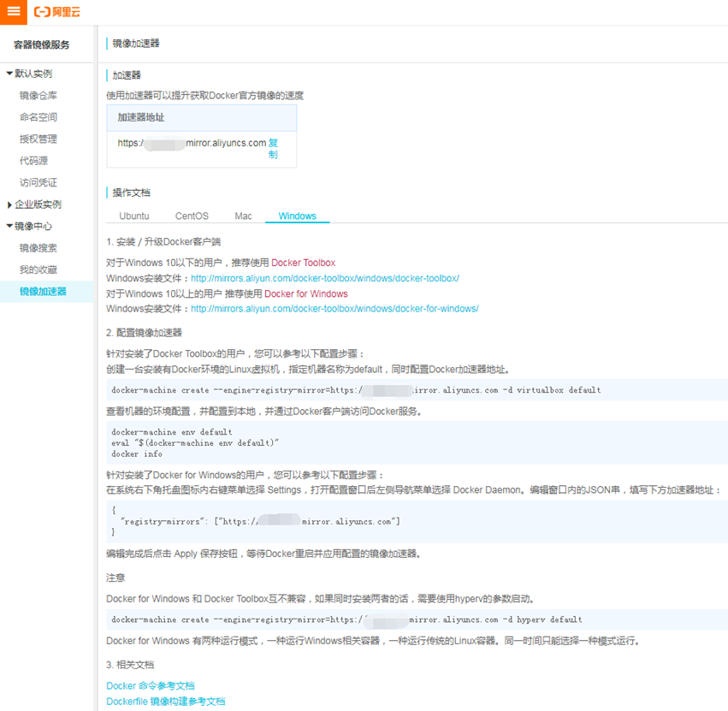Select 访问凭证 sidebar item

tap(38, 182)
